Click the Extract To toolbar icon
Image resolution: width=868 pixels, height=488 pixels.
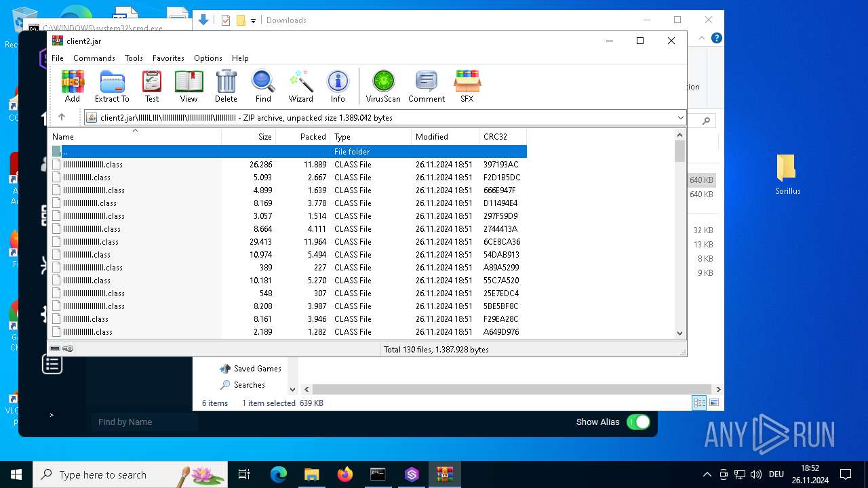[x=112, y=86]
